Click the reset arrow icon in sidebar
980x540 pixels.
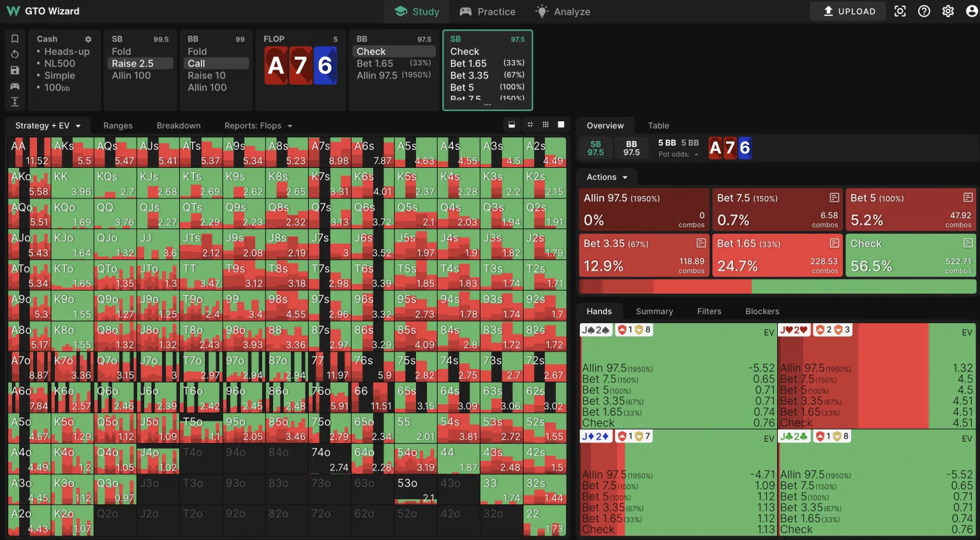coord(15,54)
